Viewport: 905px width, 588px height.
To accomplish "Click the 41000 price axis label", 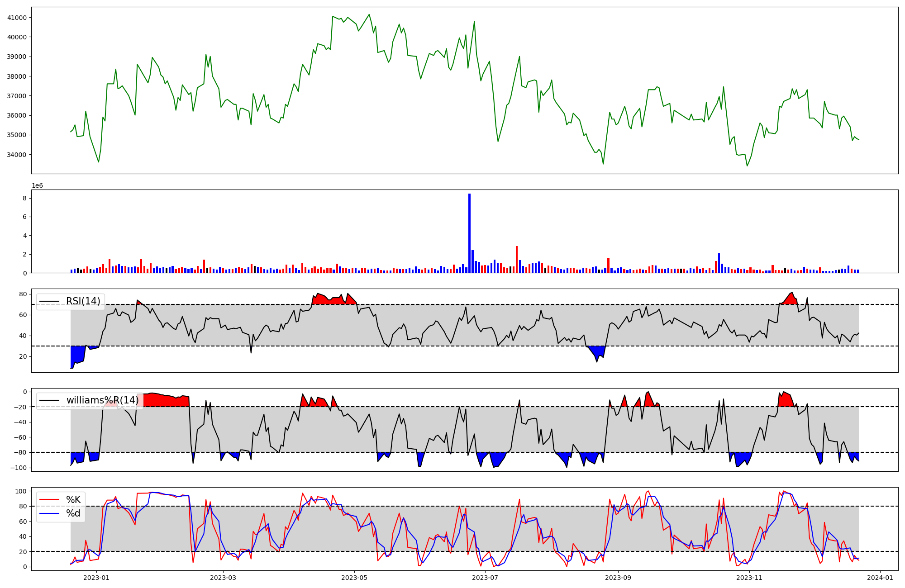I will [17, 18].
